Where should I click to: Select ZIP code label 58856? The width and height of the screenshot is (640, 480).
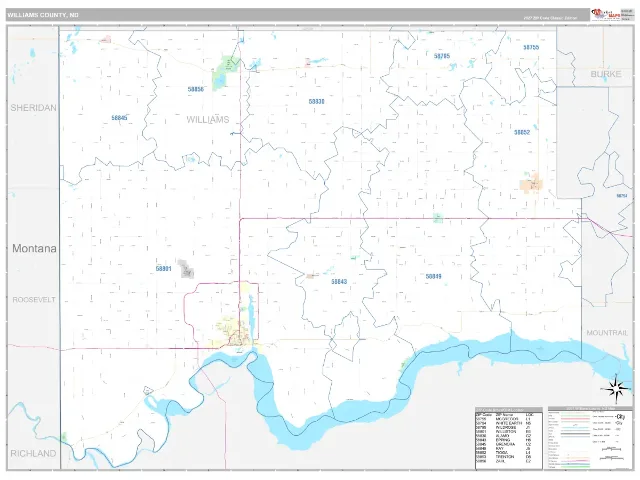[196, 89]
